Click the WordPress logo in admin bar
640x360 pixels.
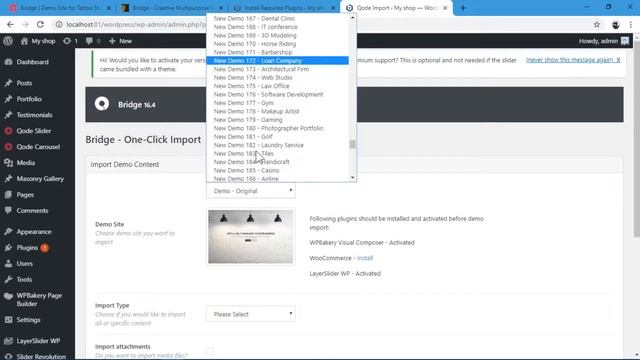coord(8,41)
